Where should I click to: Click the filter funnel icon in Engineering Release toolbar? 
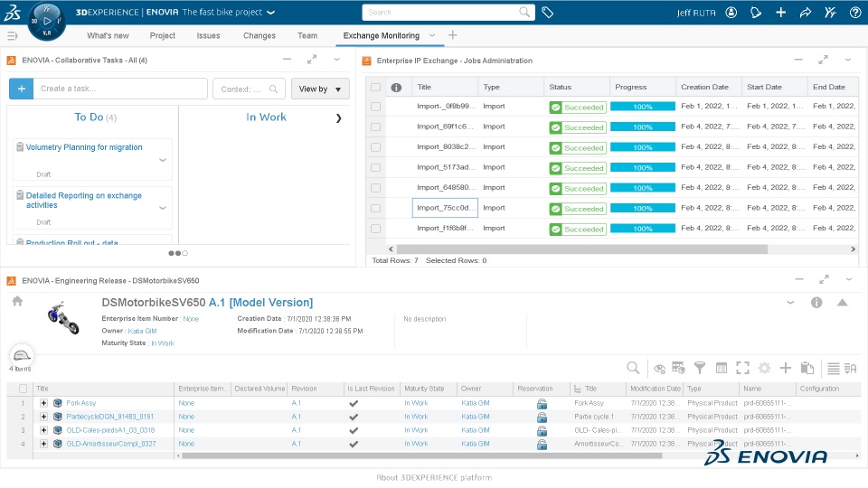point(700,368)
